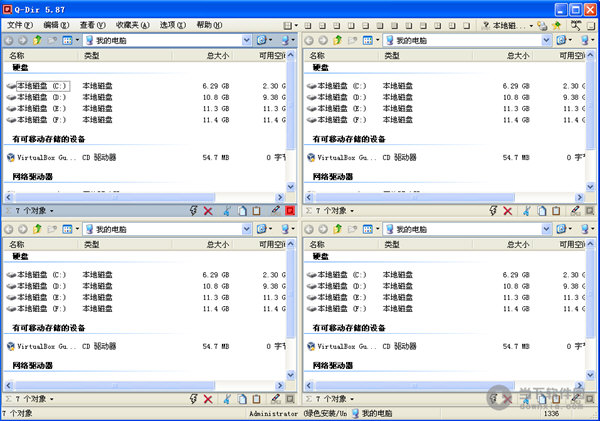The width and height of the screenshot is (600, 421).
Task: Open the 选项(X) menu
Action: tap(173, 25)
